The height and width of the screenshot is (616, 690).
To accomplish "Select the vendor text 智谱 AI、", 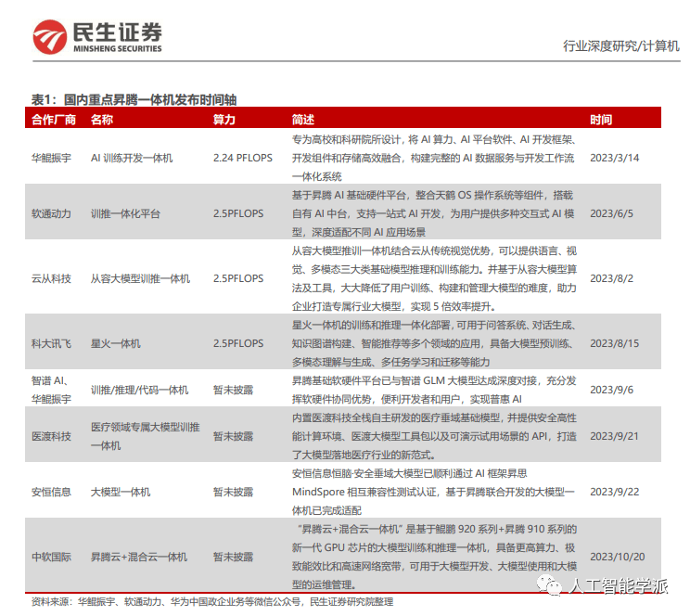I will tap(49, 380).
